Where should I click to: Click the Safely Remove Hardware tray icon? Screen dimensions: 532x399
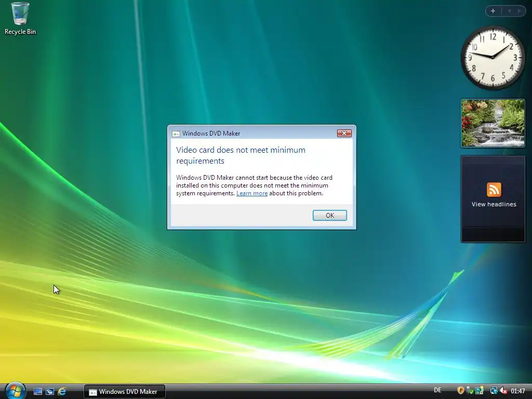[x=470, y=391]
